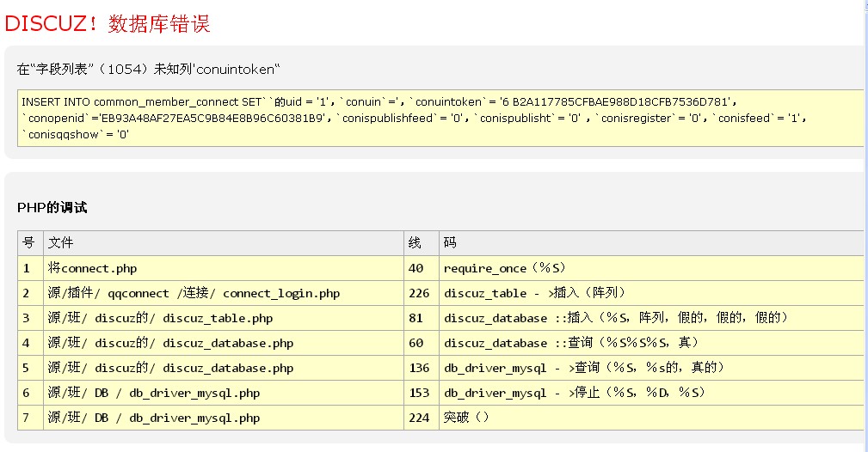Click line number 81

pos(422,318)
